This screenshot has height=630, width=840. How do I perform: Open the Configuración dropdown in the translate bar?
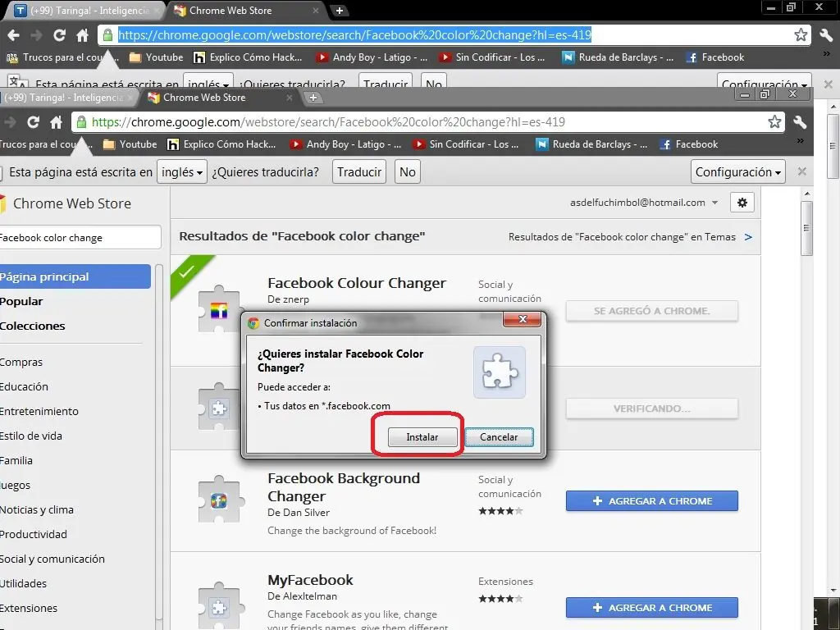point(737,172)
